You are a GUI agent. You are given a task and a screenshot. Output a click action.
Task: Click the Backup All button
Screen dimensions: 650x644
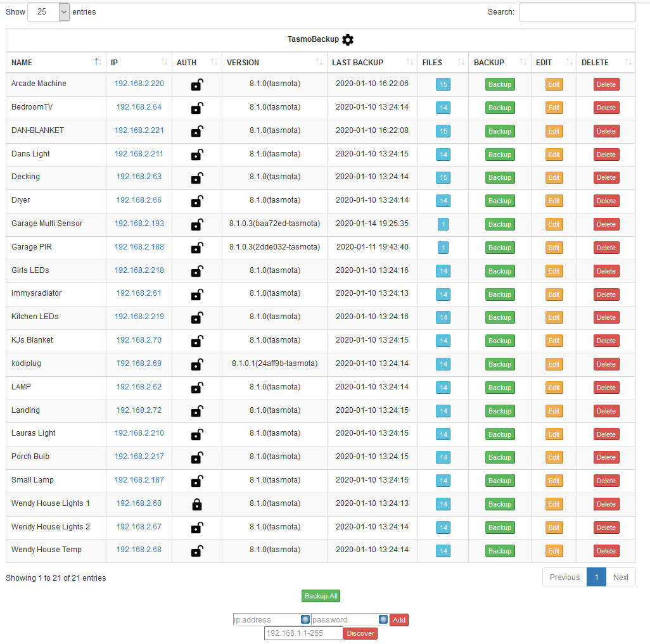321,596
